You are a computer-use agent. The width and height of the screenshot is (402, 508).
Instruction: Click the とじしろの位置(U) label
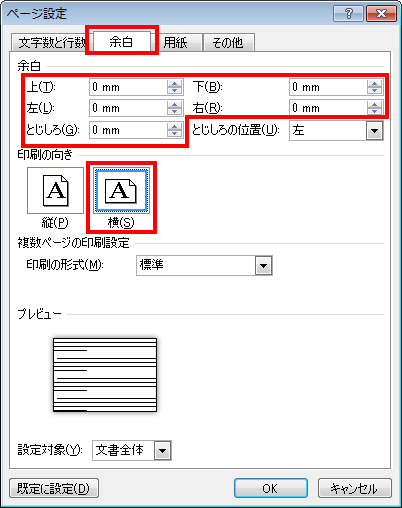click(236, 130)
